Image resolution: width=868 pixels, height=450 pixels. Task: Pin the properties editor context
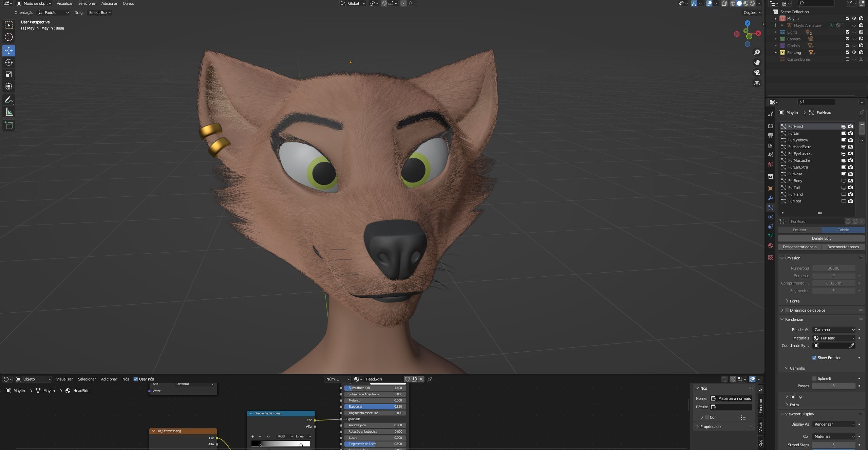862,113
